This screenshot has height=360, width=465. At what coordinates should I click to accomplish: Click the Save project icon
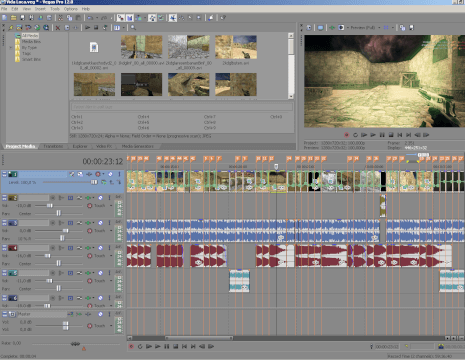click(22, 18)
